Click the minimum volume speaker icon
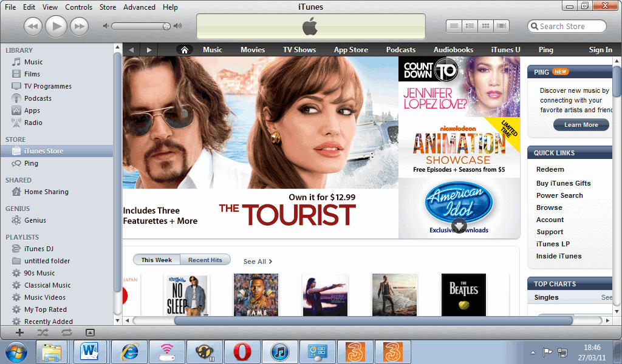622x364 pixels. pyautogui.click(x=106, y=26)
